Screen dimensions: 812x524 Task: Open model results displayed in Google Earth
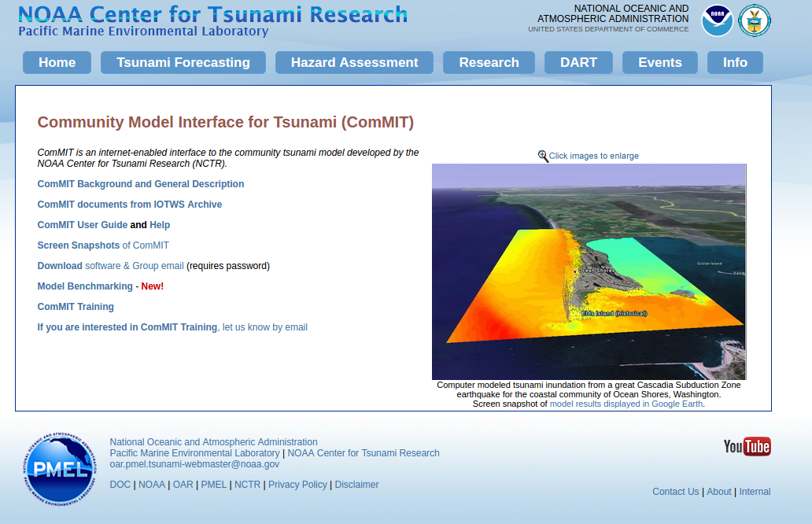click(x=626, y=404)
